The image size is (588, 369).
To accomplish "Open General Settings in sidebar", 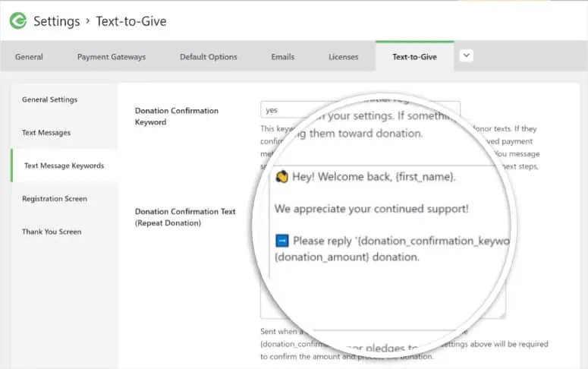I will [49, 99].
